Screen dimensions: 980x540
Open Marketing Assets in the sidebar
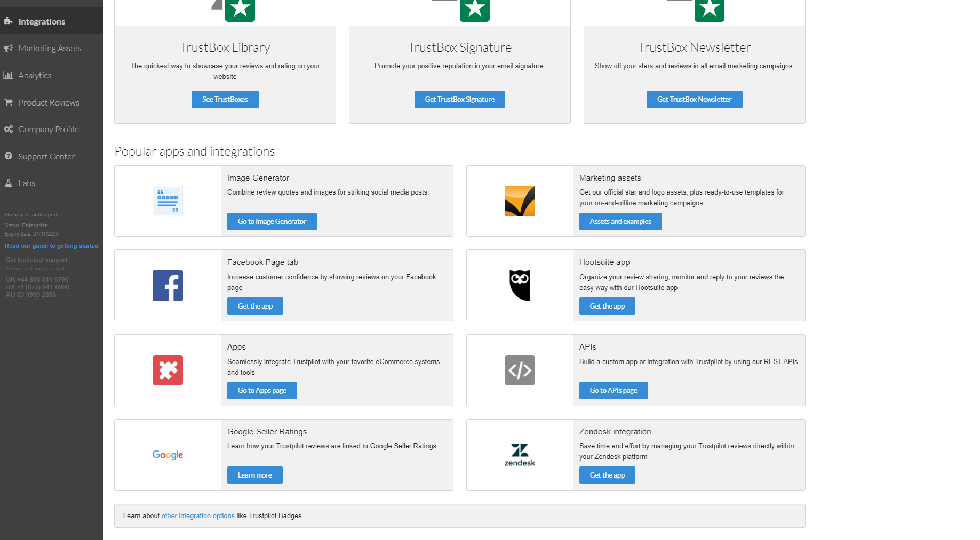point(51,48)
